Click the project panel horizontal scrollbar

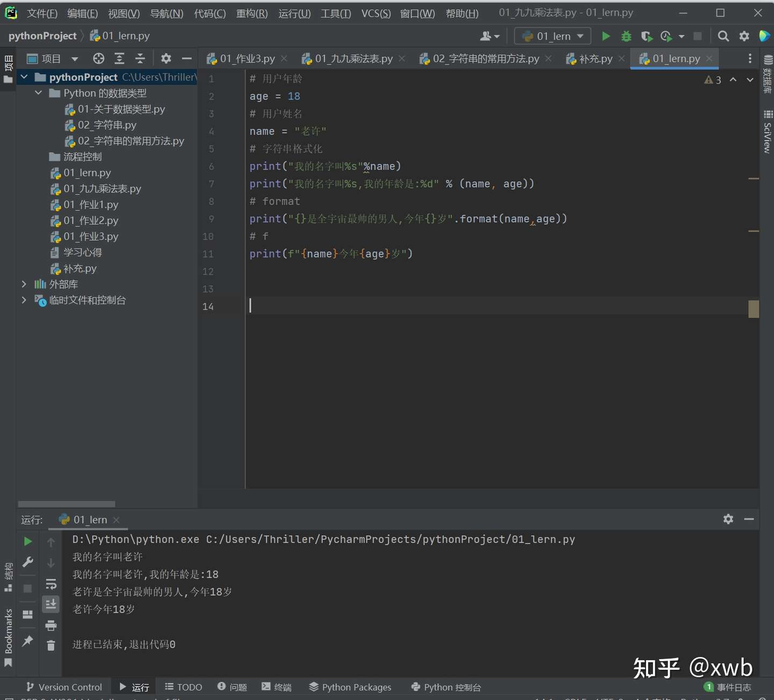[x=67, y=504]
